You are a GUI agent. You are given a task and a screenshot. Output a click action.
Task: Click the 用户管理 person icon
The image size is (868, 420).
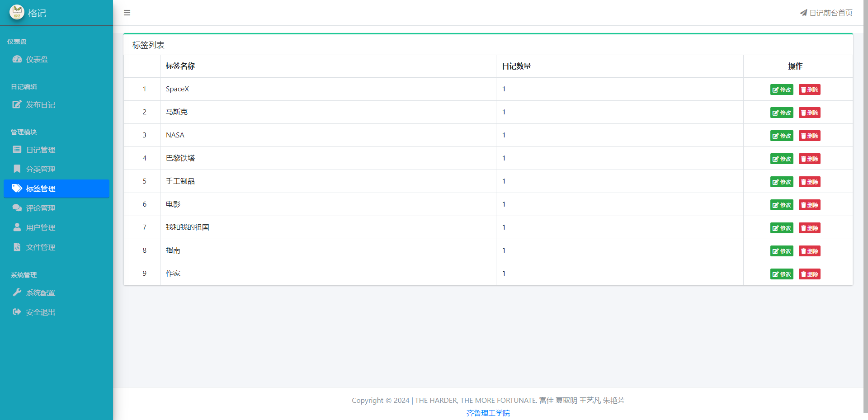(x=17, y=227)
